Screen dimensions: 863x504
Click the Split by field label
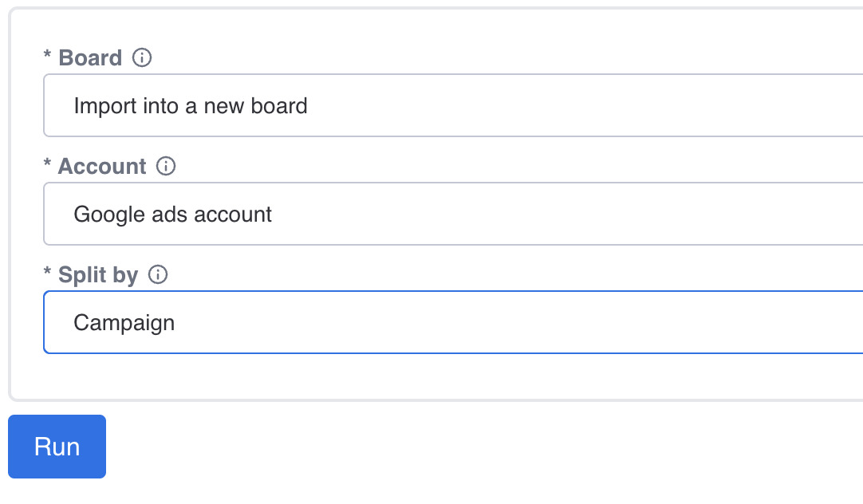pos(98,274)
